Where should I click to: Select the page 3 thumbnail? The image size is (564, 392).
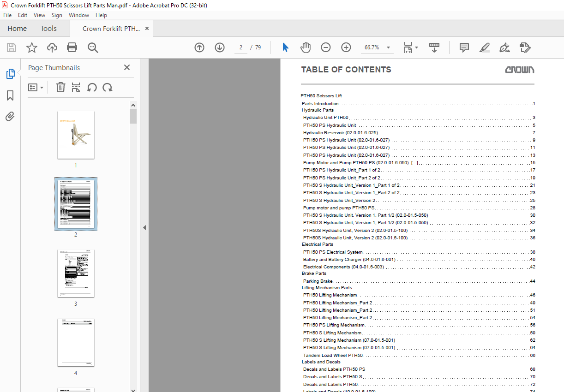pos(76,273)
